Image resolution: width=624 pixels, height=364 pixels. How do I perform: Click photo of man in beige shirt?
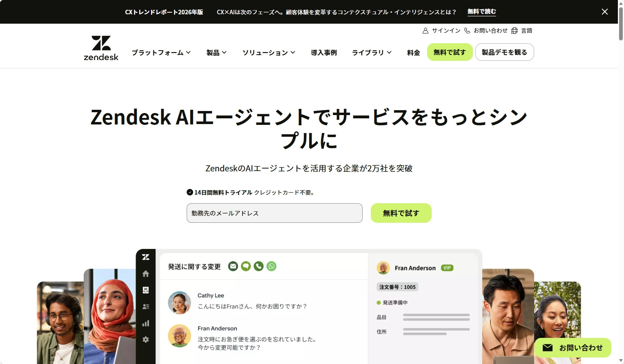[x=508, y=316]
